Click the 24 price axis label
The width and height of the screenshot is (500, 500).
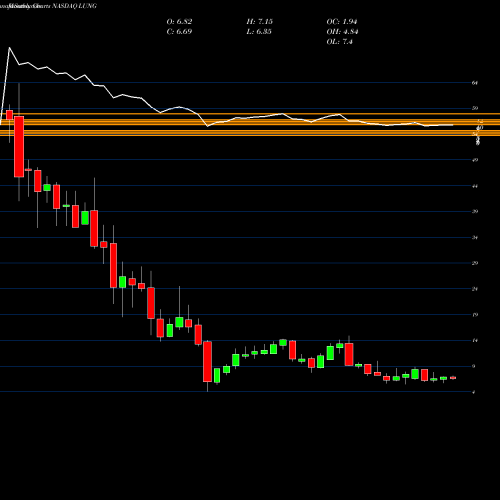coord(475,289)
